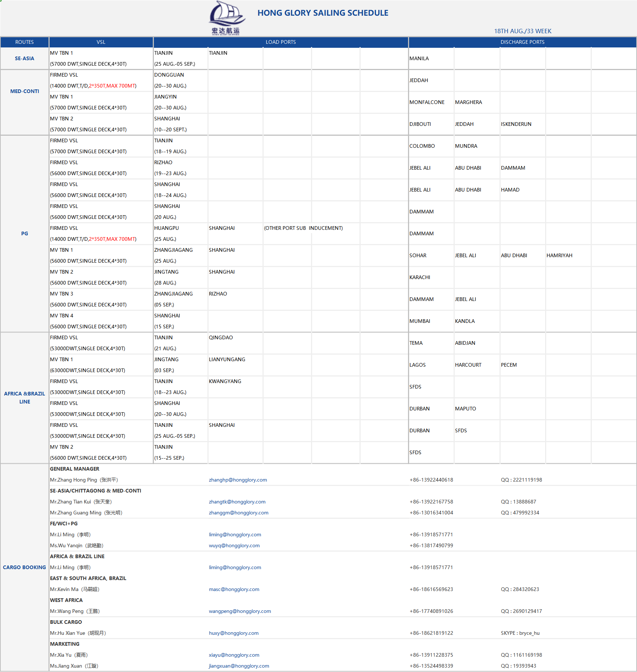
Task: Click the WEST AFRICA heading
Action: coord(66,600)
